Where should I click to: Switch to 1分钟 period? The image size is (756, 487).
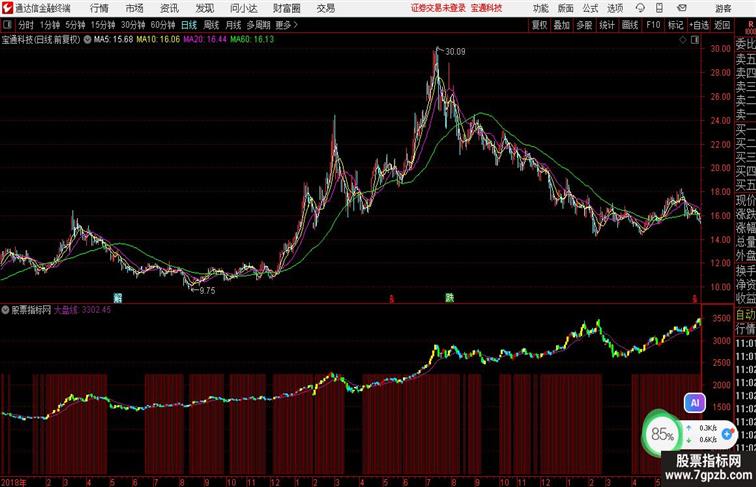tap(50, 25)
